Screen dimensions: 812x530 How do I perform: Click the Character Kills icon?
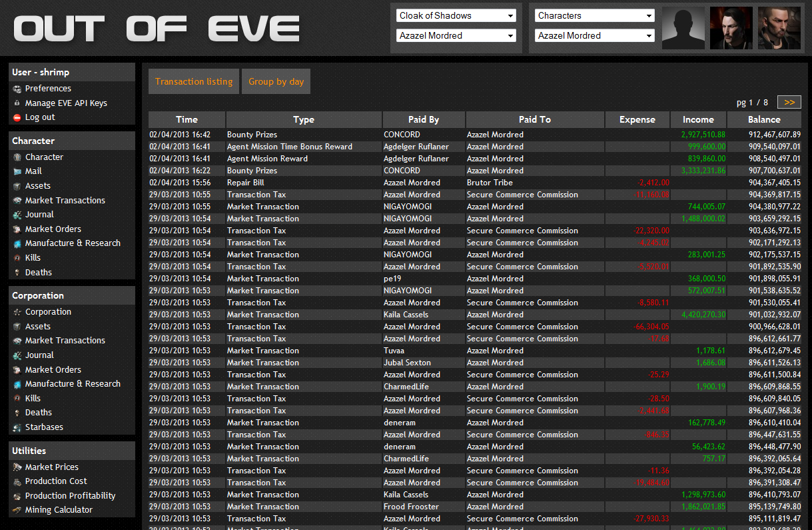(17, 258)
